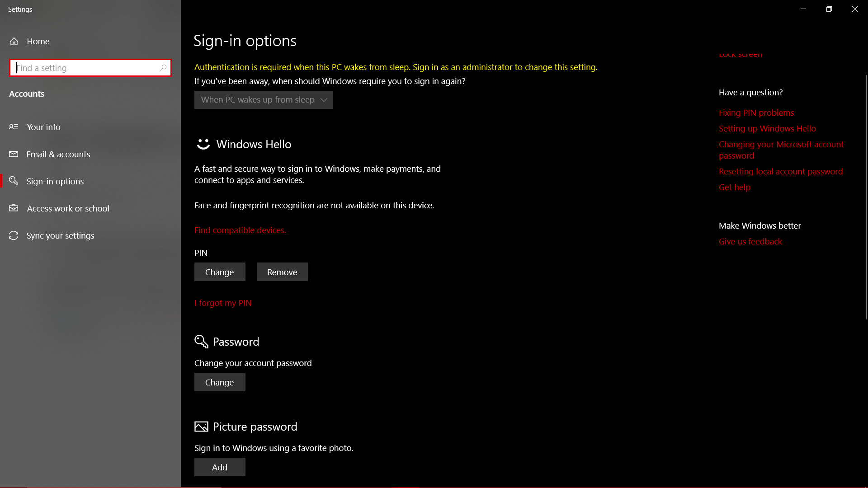Open "Setting up Windows Hello" help link
The width and height of the screenshot is (868, 488).
(x=767, y=128)
